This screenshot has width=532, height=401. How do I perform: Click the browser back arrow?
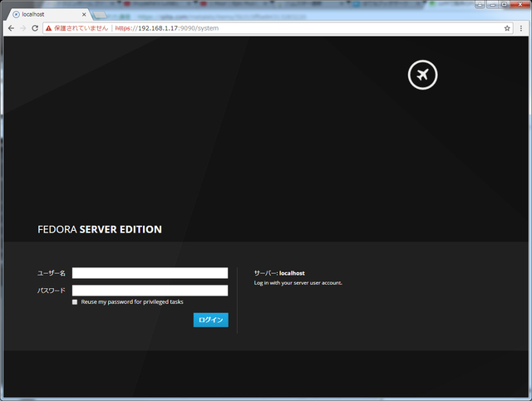(11, 28)
